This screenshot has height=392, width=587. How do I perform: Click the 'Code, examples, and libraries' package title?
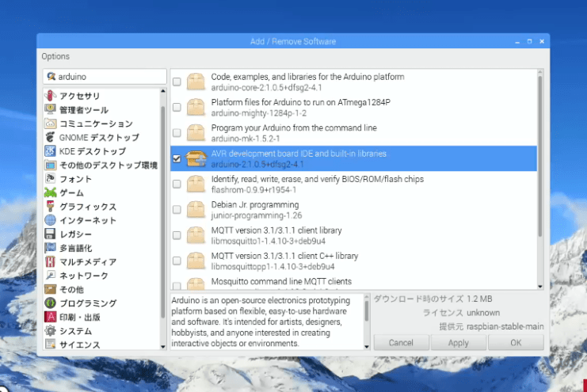(307, 77)
